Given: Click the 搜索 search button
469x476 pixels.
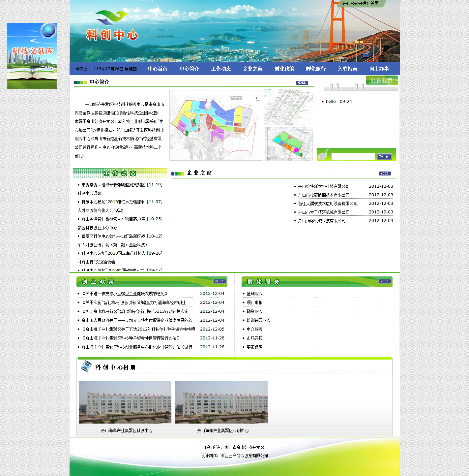Looking at the screenshot, I should pyautogui.click(x=384, y=156).
